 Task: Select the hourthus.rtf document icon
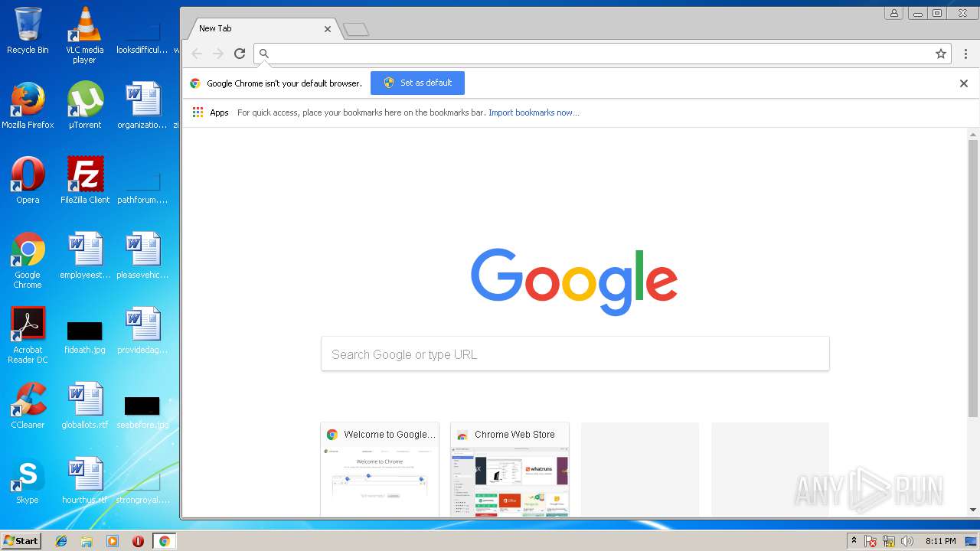click(85, 481)
